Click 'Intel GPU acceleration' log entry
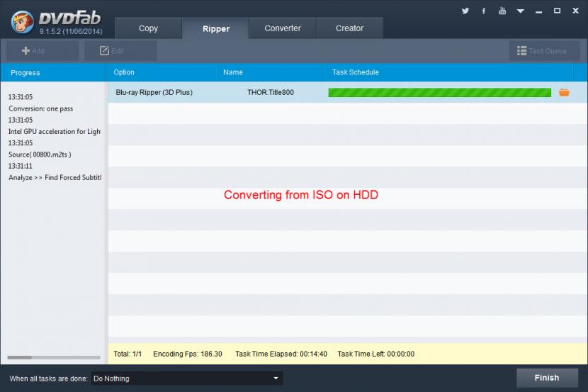Viewport: 588px width, 392px height. pos(55,132)
